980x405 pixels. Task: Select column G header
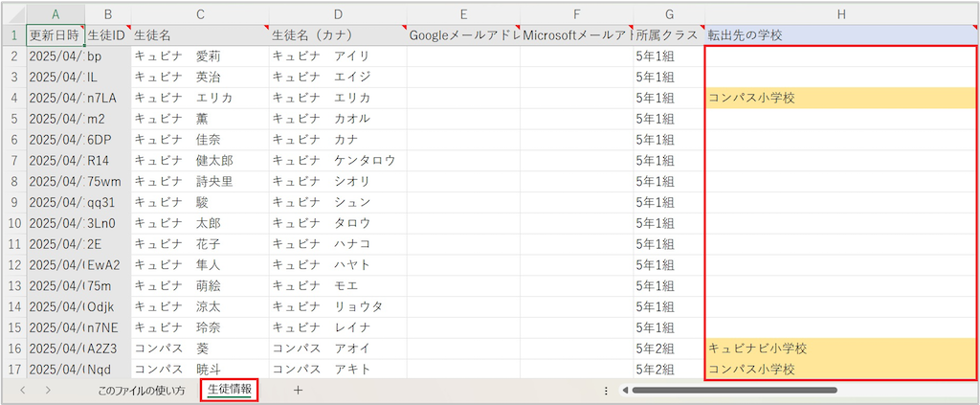669,14
